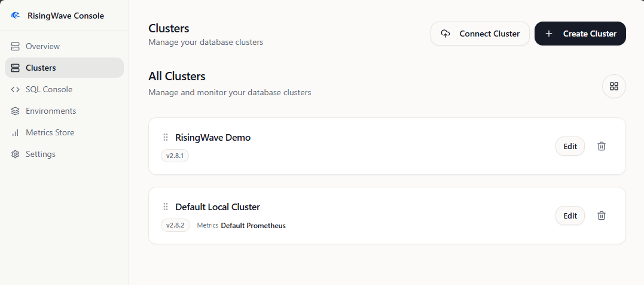Click the RisingWave Console title text
644x285 pixels.
(x=66, y=16)
